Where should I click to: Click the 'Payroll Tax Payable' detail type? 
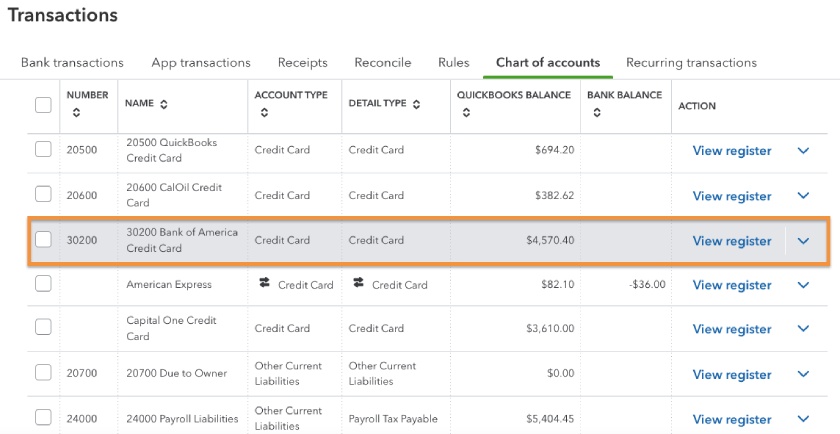tap(393, 419)
